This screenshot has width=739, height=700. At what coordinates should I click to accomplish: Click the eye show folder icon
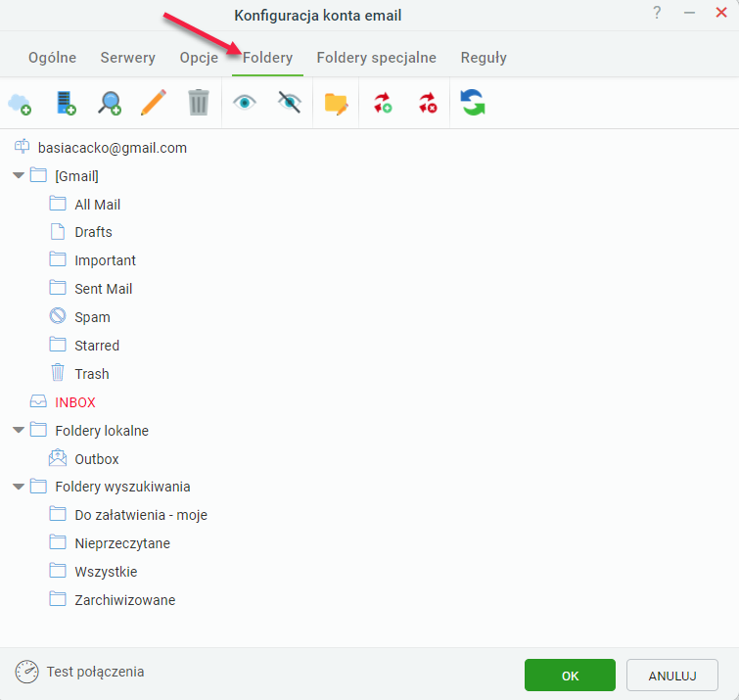point(244,102)
